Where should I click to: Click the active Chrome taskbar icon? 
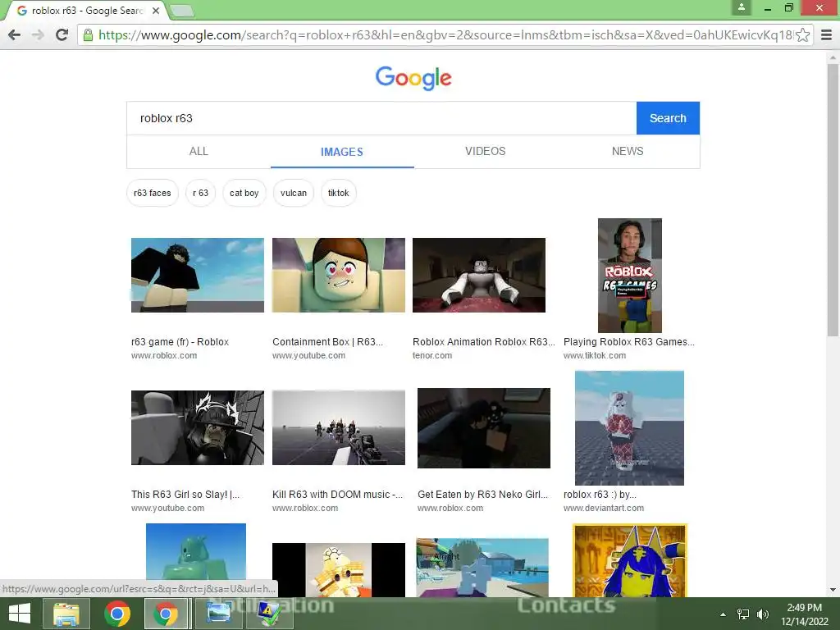pyautogui.click(x=166, y=614)
